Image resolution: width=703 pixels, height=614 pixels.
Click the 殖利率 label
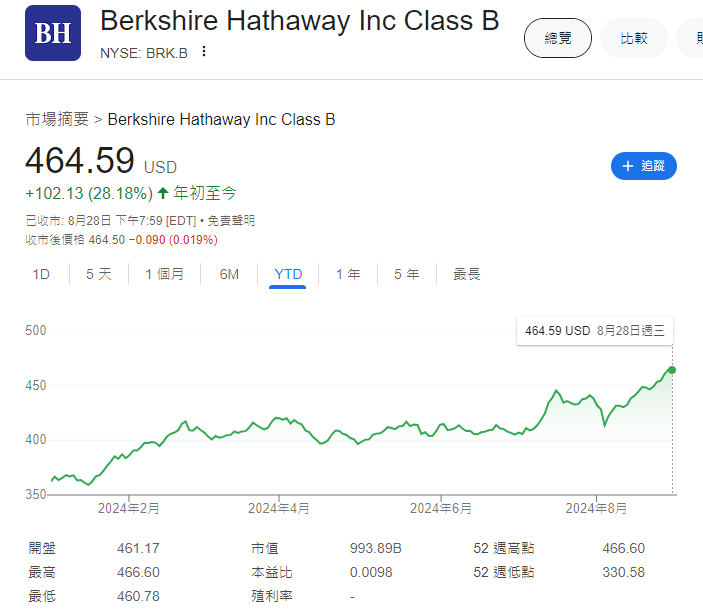[272, 596]
